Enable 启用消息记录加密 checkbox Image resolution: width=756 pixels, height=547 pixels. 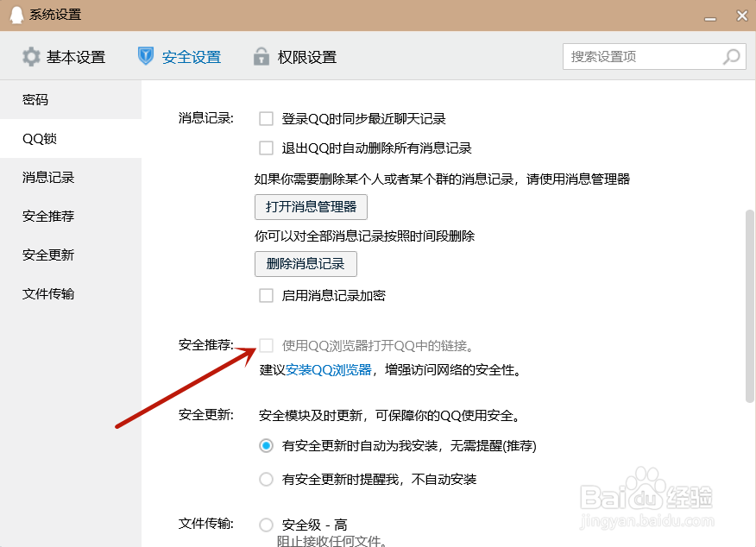266,295
